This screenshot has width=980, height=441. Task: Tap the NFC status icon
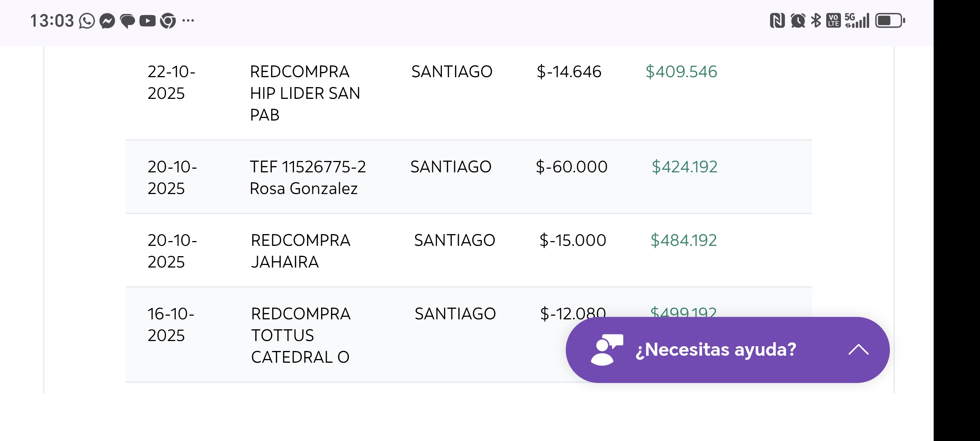777,21
